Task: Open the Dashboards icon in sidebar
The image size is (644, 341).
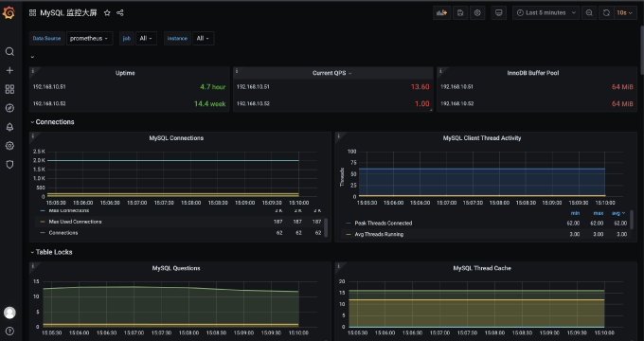Action: (x=9, y=89)
